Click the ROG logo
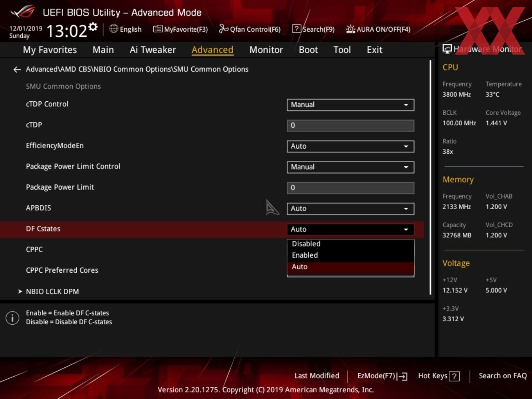Image resolution: width=532 pixels, height=399 pixels. click(x=23, y=12)
